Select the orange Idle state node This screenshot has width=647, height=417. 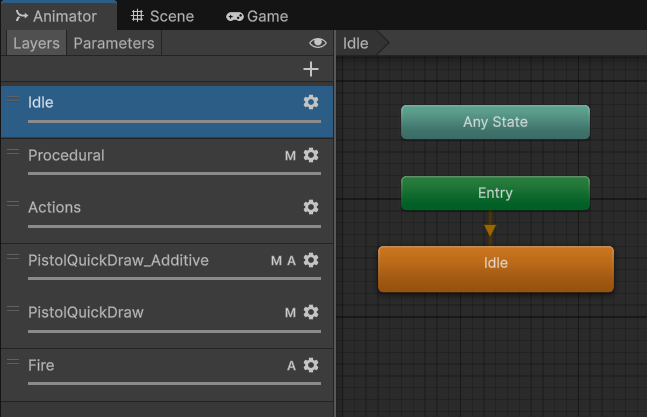pyautogui.click(x=496, y=269)
